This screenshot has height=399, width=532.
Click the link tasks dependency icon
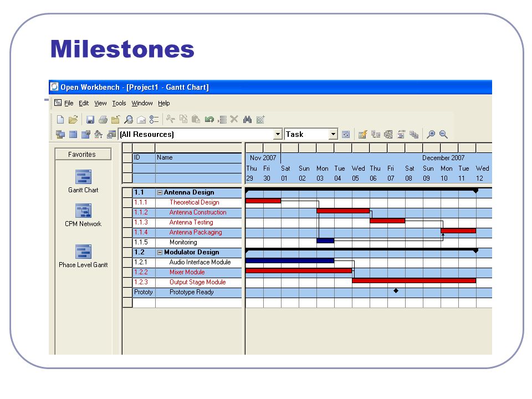(x=375, y=135)
